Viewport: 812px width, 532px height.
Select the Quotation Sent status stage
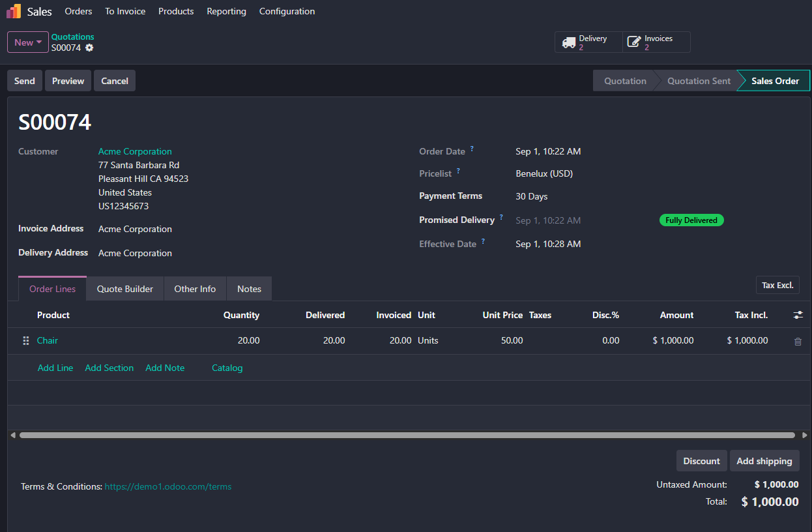pyautogui.click(x=699, y=81)
